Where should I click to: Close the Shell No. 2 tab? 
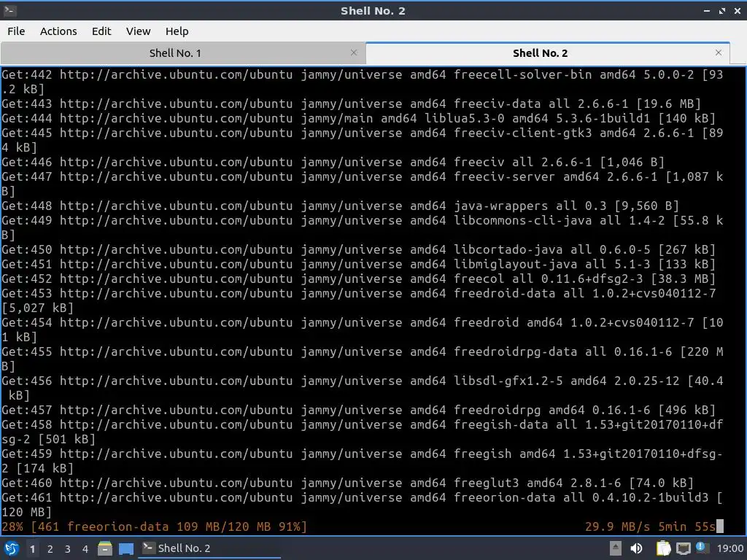(719, 52)
